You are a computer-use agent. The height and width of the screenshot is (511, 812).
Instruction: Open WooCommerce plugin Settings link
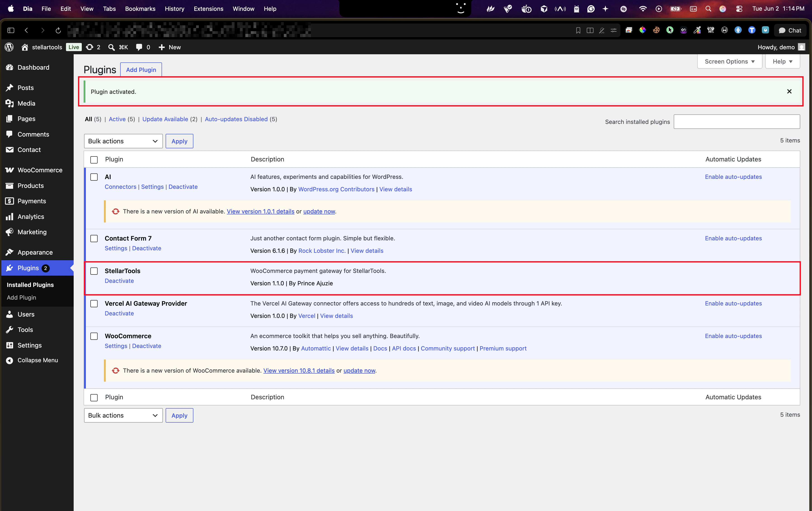coord(116,346)
